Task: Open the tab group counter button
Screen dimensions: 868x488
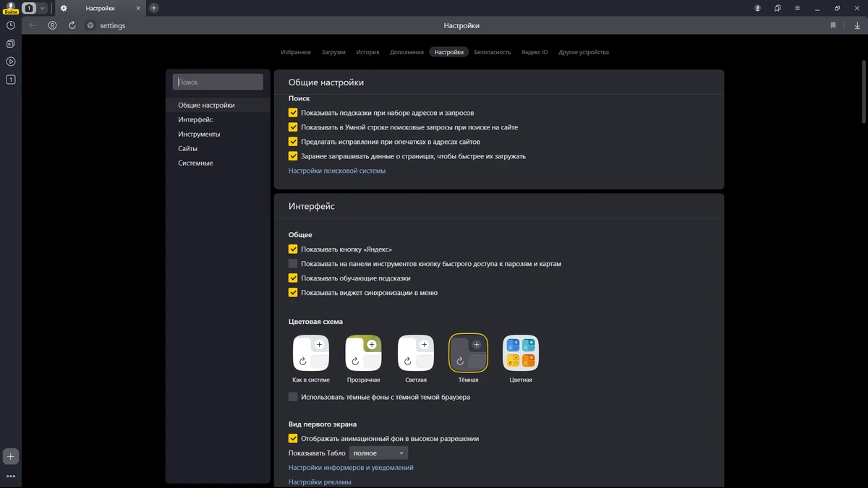Action: pyautogui.click(x=29, y=8)
